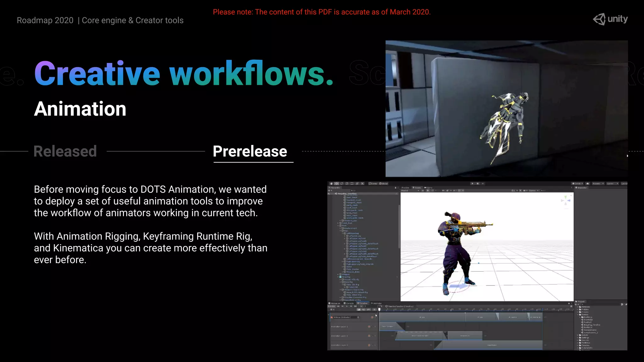Select the Transform tool in Unity toolbar
This screenshot has width=644, height=362.
tap(357, 184)
